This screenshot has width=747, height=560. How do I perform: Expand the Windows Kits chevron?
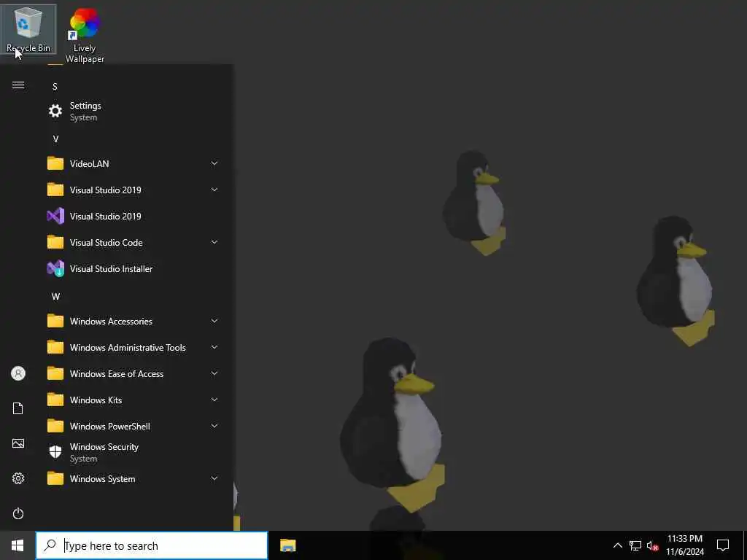[x=214, y=400]
